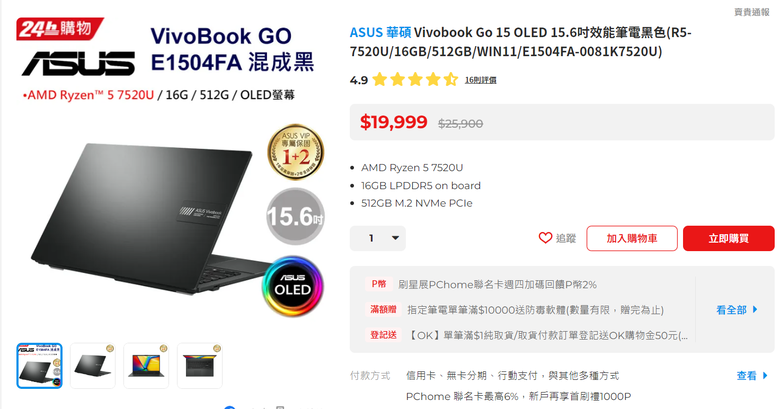The width and height of the screenshot is (780, 409).
Task: Click the ASUS OLED rainbow badge
Action: click(x=293, y=286)
